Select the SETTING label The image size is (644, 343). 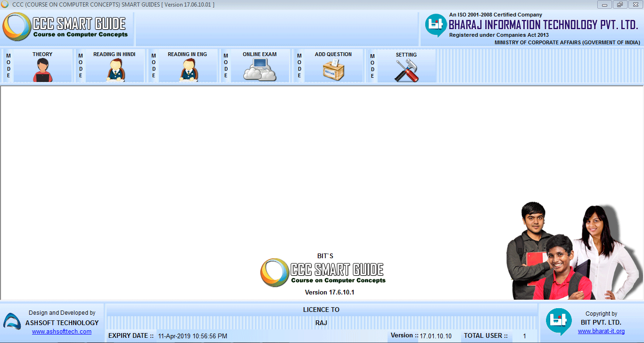click(406, 55)
